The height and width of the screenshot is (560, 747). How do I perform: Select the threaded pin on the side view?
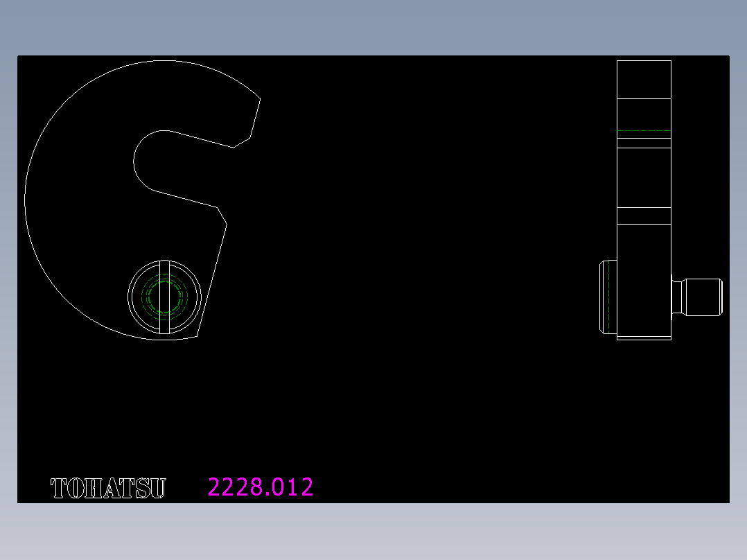tap(697, 297)
